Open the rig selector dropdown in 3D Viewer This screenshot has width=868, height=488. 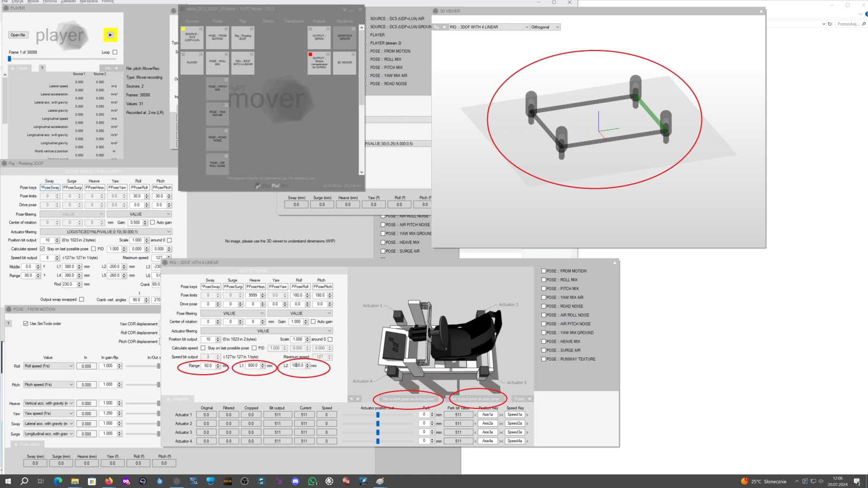click(x=488, y=27)
